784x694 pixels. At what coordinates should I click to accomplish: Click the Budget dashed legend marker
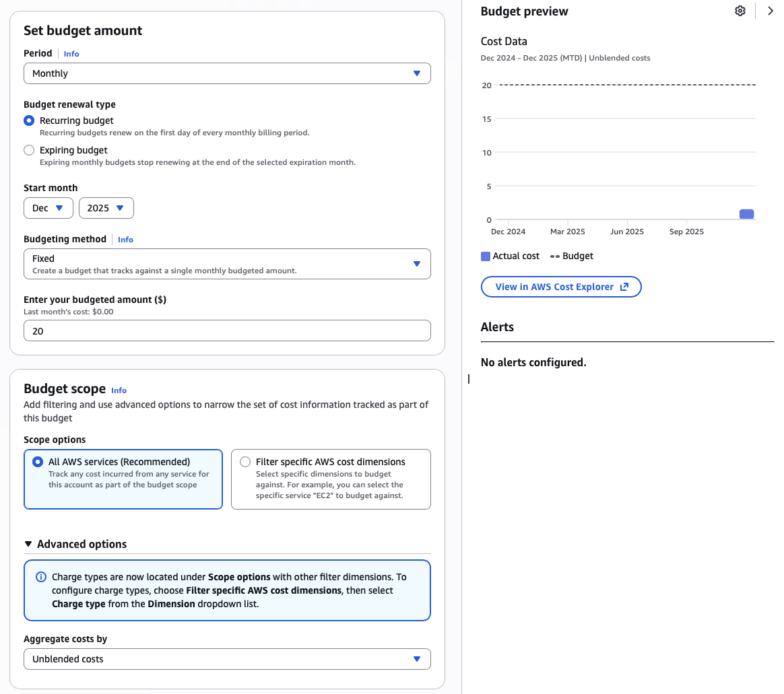point(555,256)
